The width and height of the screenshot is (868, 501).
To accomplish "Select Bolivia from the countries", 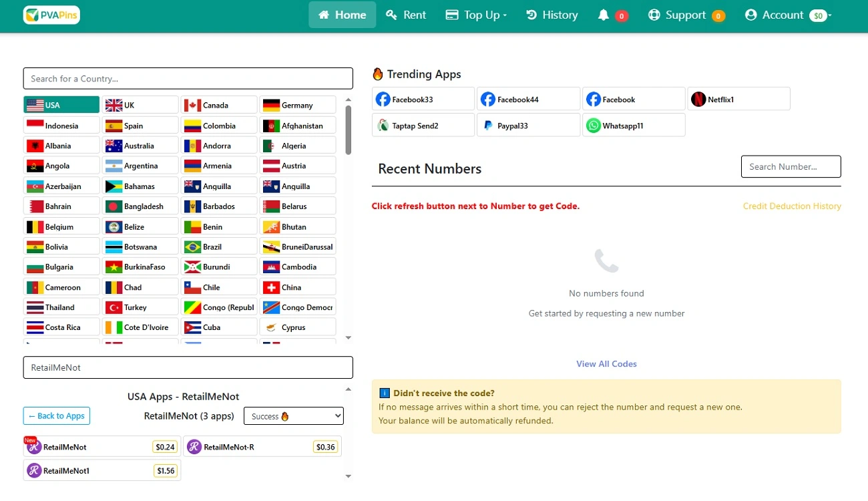I will point(61,246).
